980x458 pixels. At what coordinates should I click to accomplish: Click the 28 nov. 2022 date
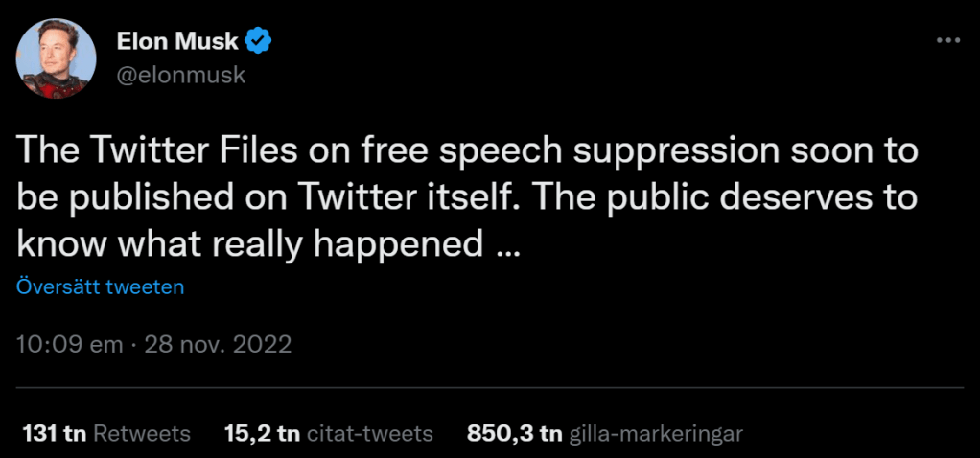[x=217, y=344]
